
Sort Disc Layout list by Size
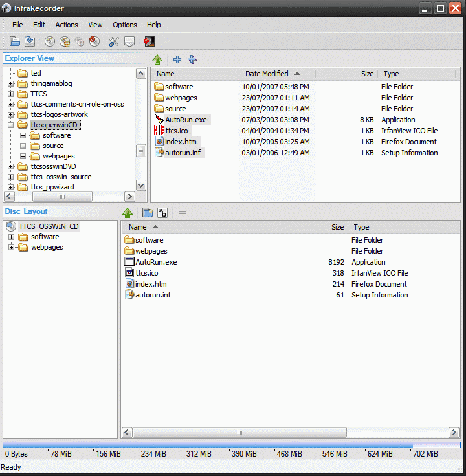pyautogui.click(x=315, y=227)
